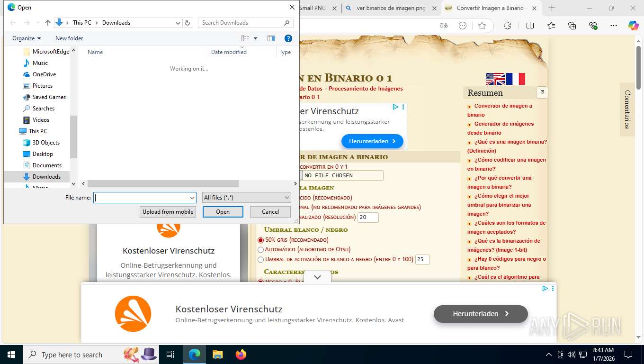
Task: Switch page to French via flag
Action: click(x=516, y=79)
